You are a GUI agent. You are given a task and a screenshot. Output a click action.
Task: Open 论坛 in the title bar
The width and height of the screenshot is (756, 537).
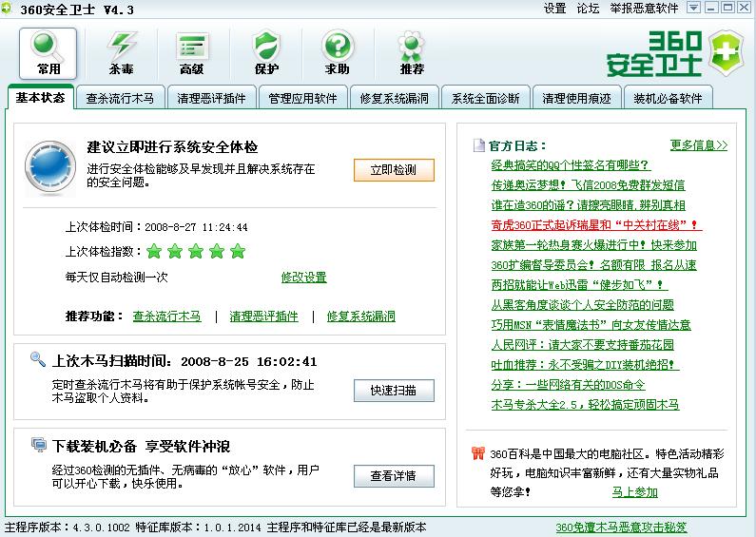tap(588, 9)
